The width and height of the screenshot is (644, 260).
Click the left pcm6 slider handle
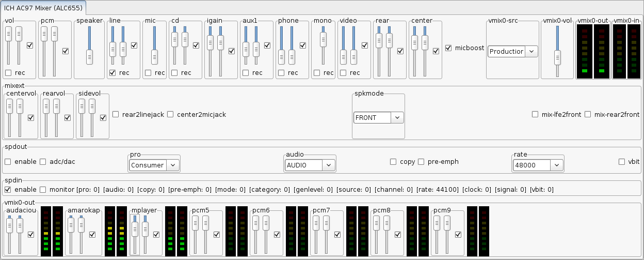pos(256,223)
